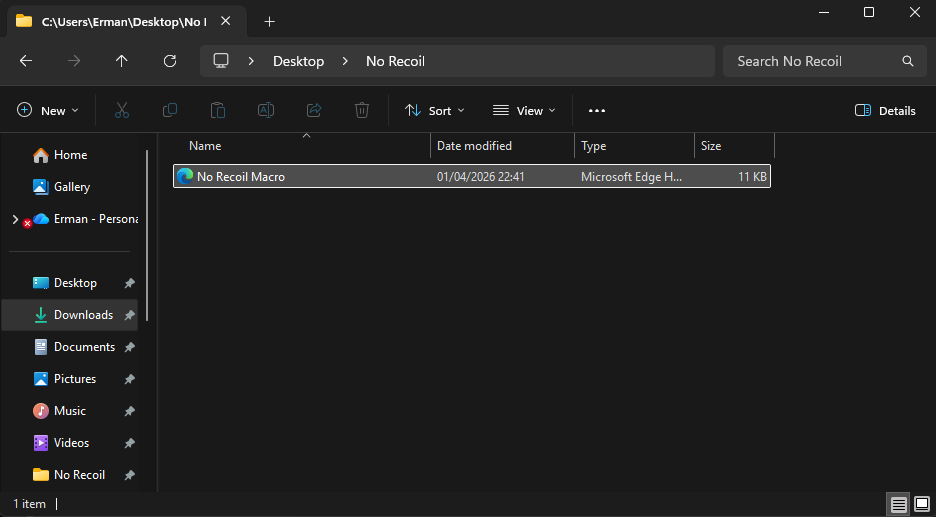Viewport: 936px width, 517px height.
Task: Click the Rename icon in toolbar
Action: [x=266, y=111]
